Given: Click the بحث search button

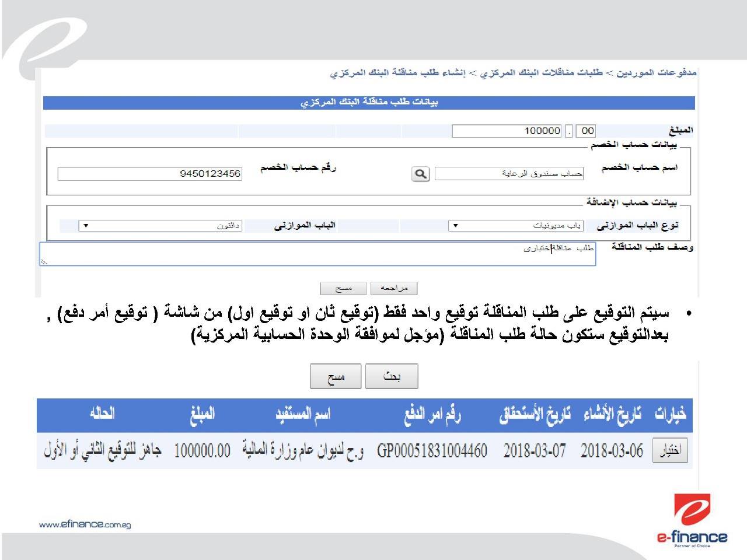Looking at the screenshot, I should point(392,376).
